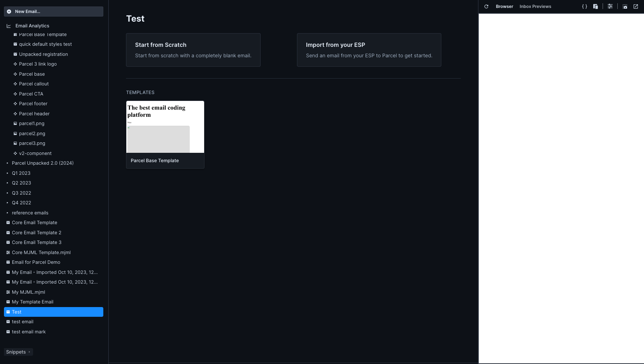This screenshot has height=364, width=644.
Task: Select the Parcel Base Template thumbnail card
Action: pyautogui.click(x=165, y=135)
